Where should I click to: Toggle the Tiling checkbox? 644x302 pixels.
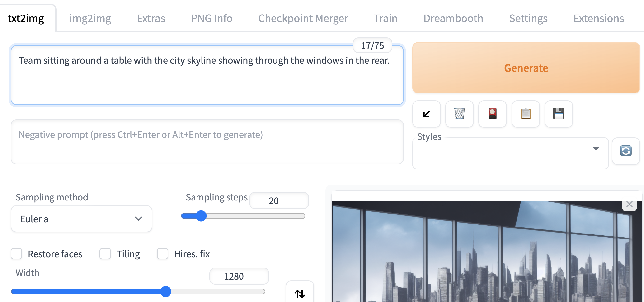pos(105,254)
